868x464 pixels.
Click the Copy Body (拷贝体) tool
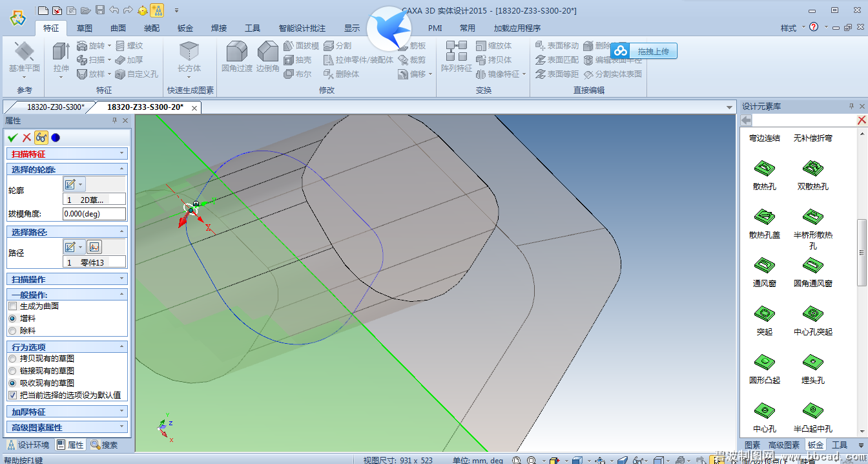click(494, 60)
